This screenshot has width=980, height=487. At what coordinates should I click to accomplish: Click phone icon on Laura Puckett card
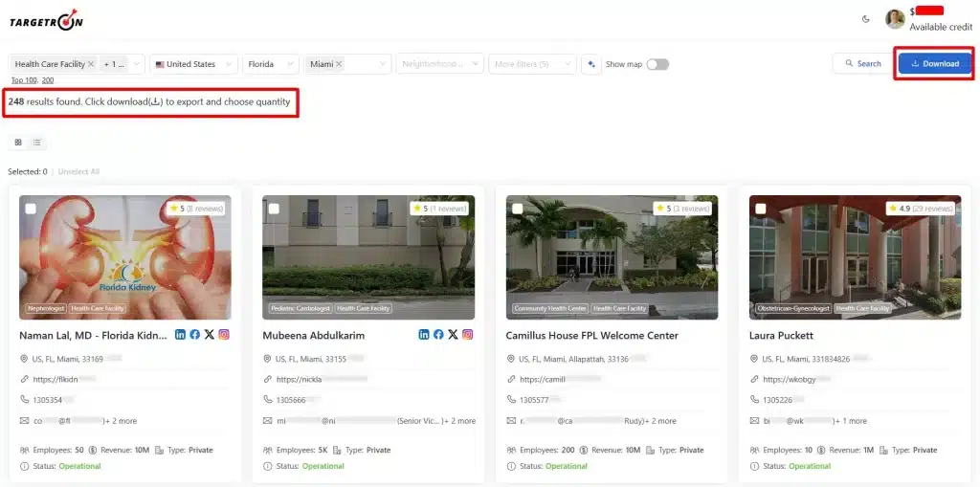(754, 400)
